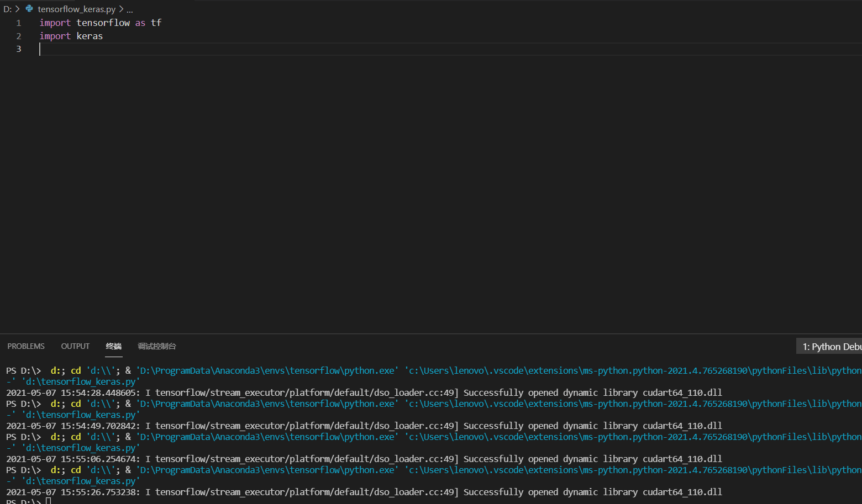This screenshot has height=504, width=862.
Task: Expand the D: breadcrumb chevron
Action: [17, 9]
